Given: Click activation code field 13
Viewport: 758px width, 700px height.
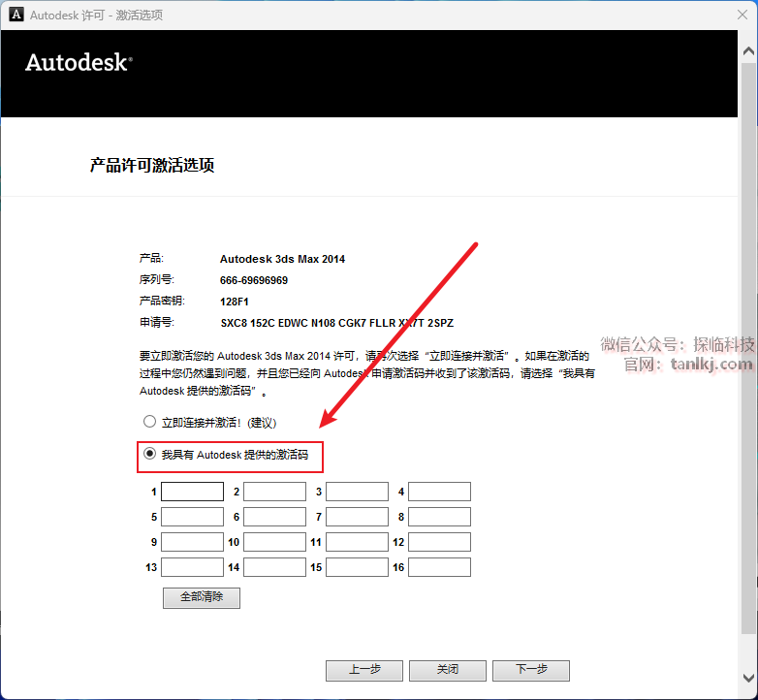Looking at the screenshot, I should click(192, 567).
